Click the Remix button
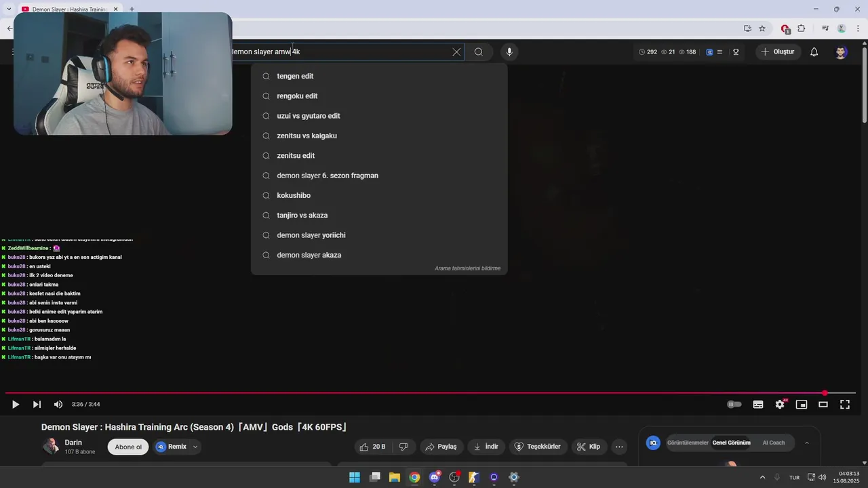Image resolution: width=868 pixels, height=488 pixels. [172, 447]
